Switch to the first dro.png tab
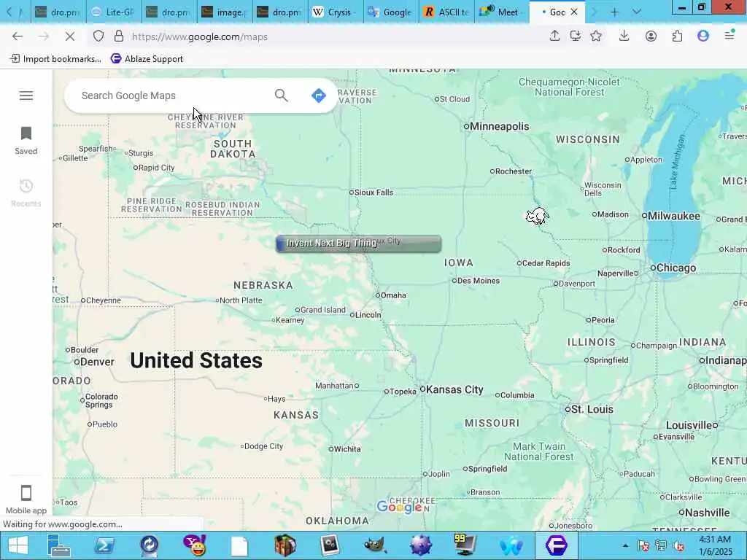The width and height of the screenshot is (747, 560). pos(58,12)
